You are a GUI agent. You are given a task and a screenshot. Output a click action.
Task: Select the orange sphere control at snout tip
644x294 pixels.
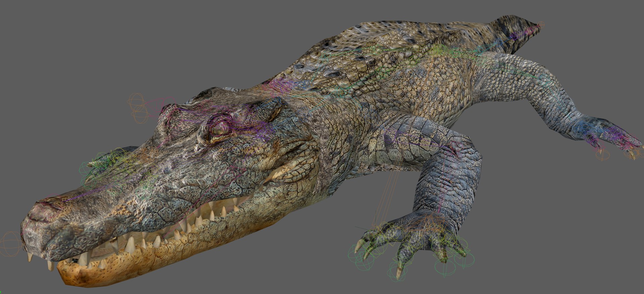coord(11,244)
